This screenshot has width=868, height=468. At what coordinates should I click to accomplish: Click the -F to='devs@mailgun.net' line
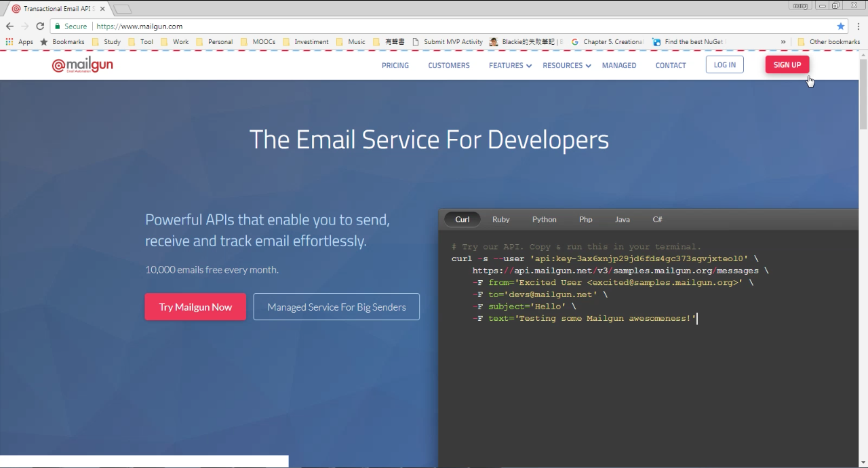(540, 294)
